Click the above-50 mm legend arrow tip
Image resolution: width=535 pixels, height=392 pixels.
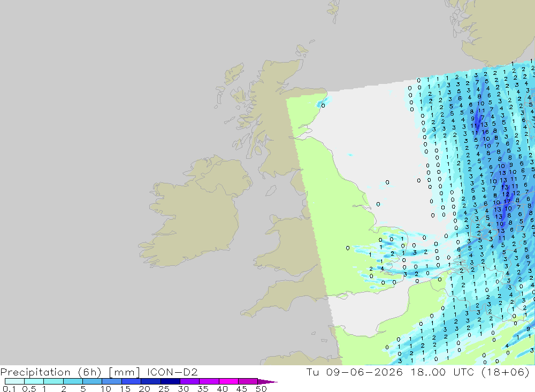(268, 381)
